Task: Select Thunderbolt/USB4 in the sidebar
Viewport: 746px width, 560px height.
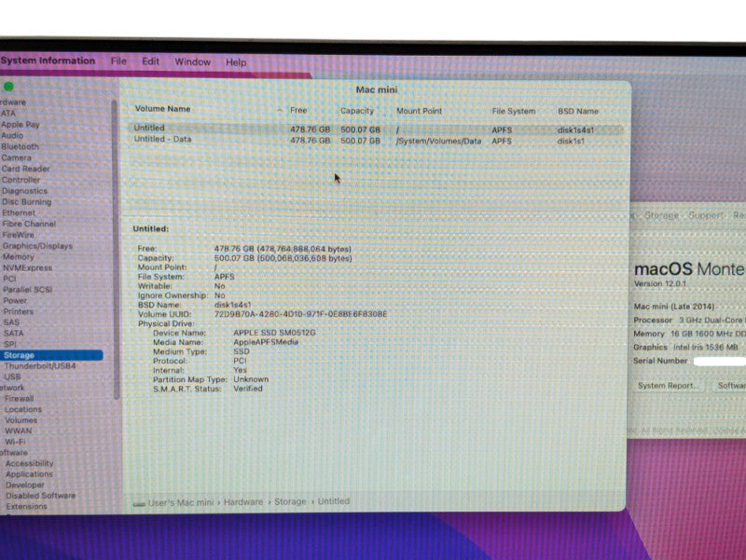Action: (40, 366)
